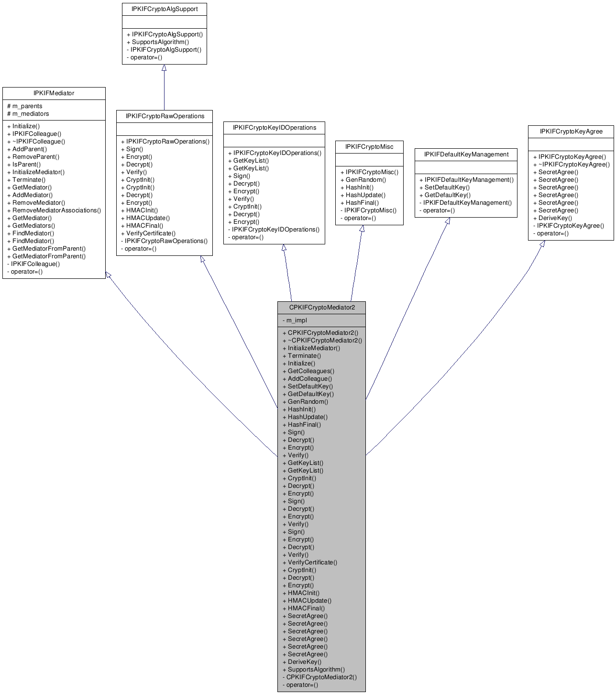Open the IPKIFCryptoKeyAgree class node title
The width and height of the screenshot is (616, 694).
click(571, 131)
